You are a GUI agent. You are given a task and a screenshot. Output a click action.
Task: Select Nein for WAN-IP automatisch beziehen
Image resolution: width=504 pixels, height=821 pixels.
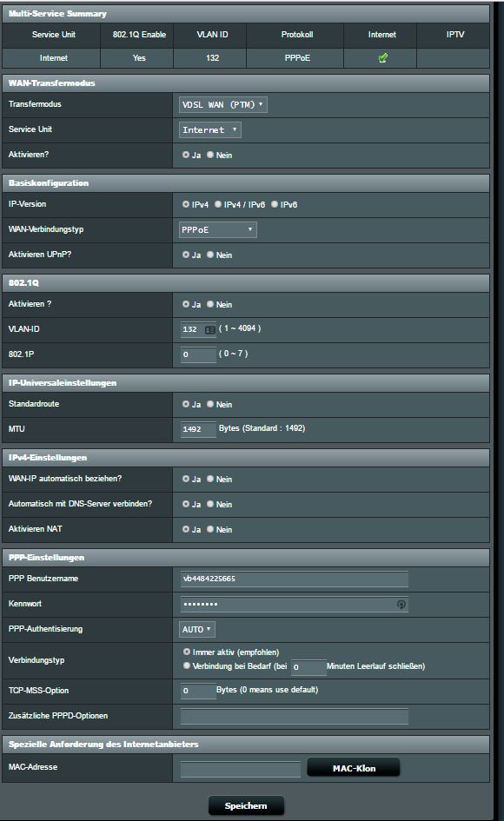coord(210,479)
